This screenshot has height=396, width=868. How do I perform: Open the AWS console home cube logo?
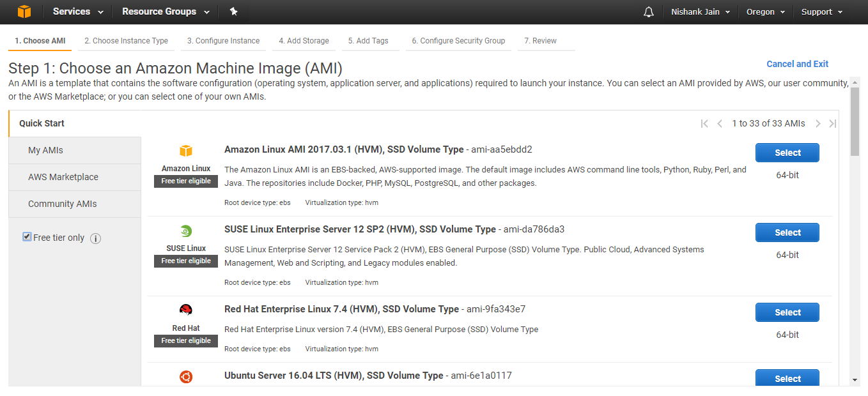pos(24,11)
